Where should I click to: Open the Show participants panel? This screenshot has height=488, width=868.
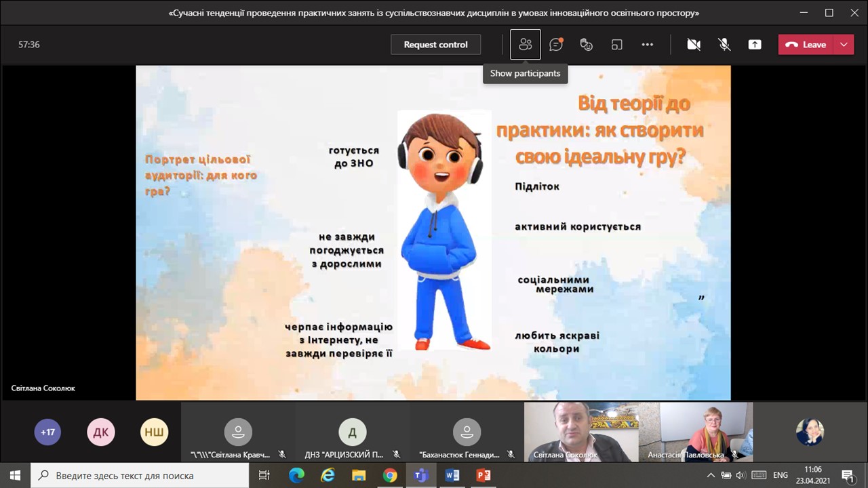click(x=525, y=45)
